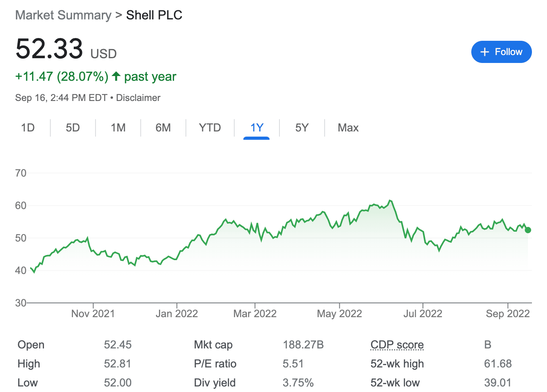Screen dimensions: 547x392
Task: Click the P/E ratio value 5.51
Action: (293, 364)
